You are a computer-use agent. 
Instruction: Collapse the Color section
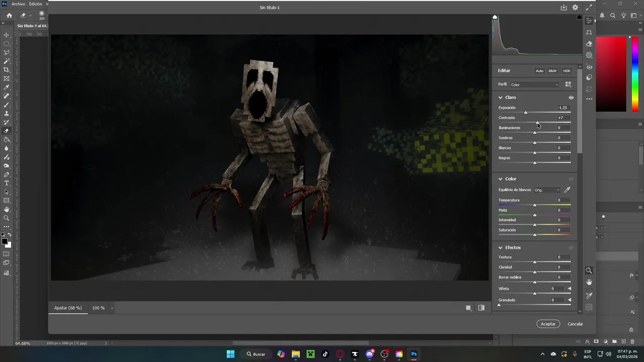pyautogui.click(x=501, y=179)
